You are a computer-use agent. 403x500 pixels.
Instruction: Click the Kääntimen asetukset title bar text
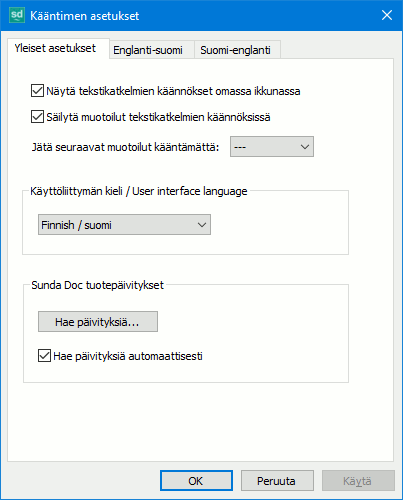[x=85, y=16]
